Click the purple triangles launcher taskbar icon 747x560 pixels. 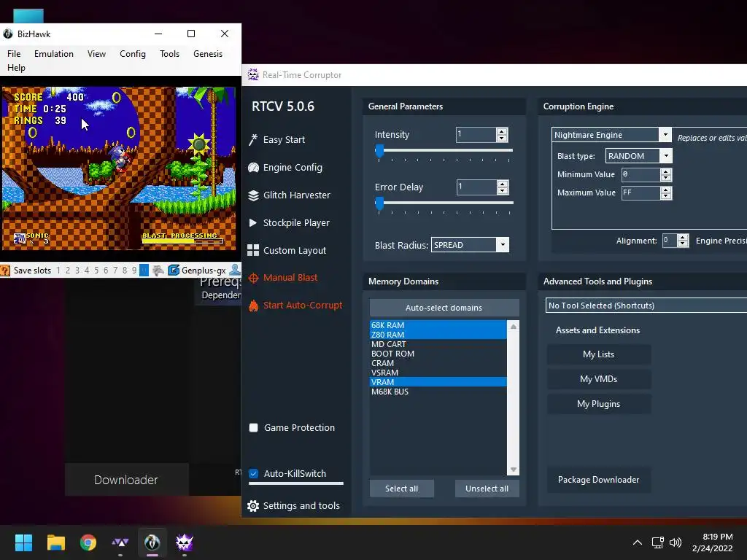(x=120, y=542)
